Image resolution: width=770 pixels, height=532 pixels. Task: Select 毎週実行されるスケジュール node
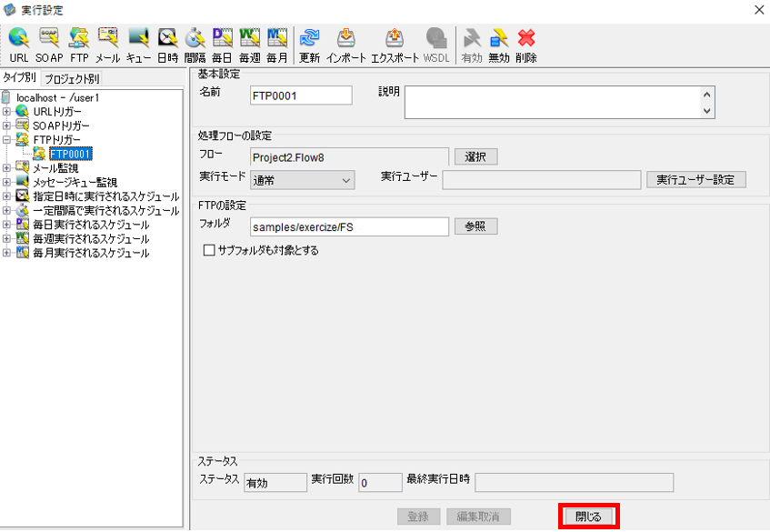pyautogui.click(x=91, y=239)
